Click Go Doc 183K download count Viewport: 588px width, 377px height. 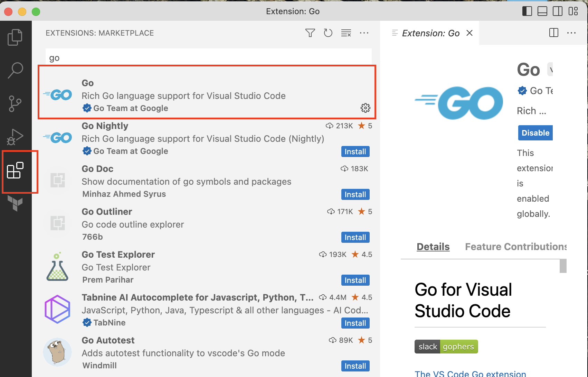point(354,168)
